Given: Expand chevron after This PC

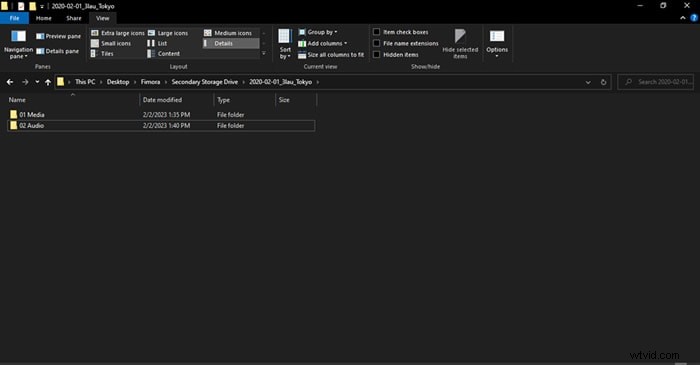Looking at the screenshot, I should click(x=101, y=82).
